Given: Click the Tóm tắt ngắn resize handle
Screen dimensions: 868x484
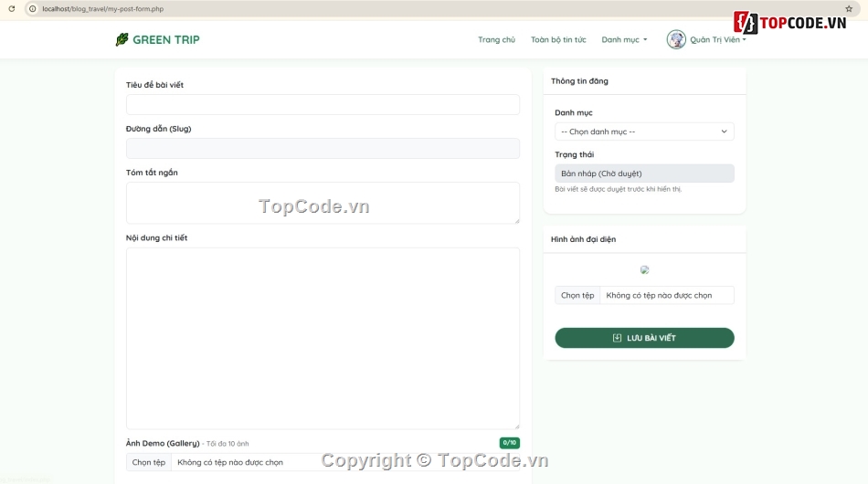Looking at the screenshot, I should 517,221.
